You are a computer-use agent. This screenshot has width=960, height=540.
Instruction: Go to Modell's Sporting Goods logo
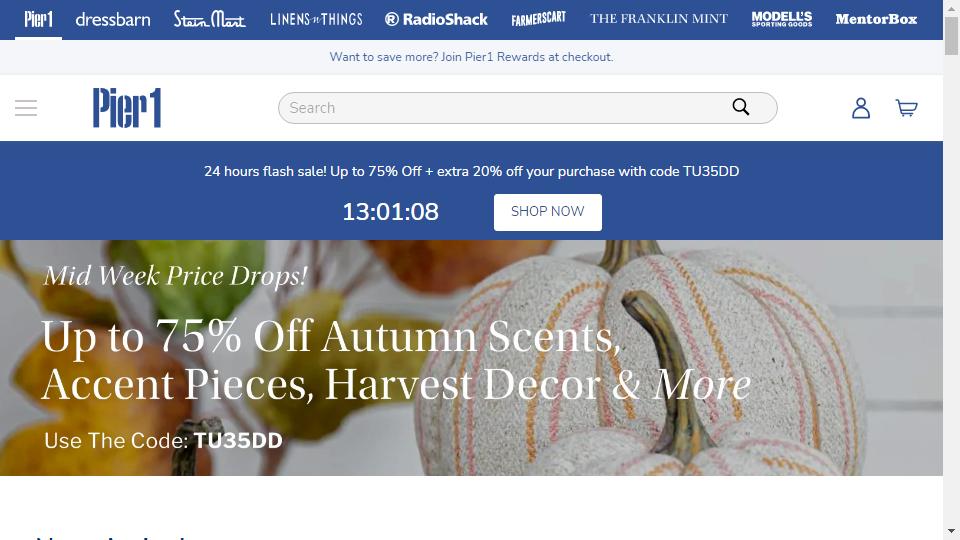[x=782, y=19]
